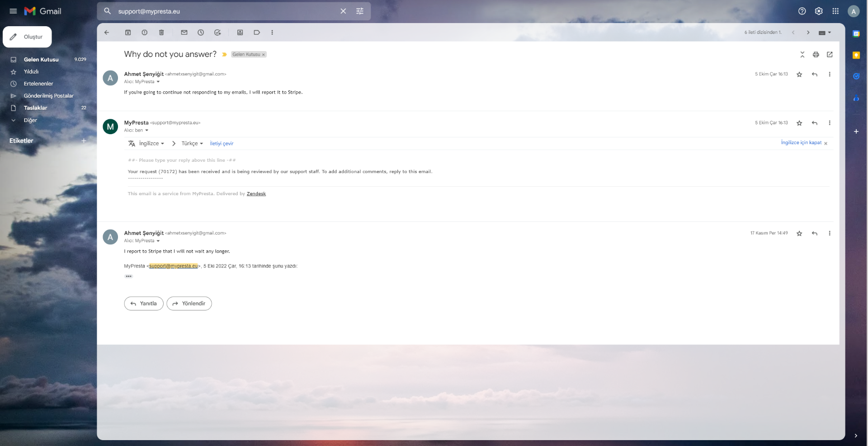The image size is (868, 446).
Task: Click the Oluştur compose button
Action: (27, 37)
